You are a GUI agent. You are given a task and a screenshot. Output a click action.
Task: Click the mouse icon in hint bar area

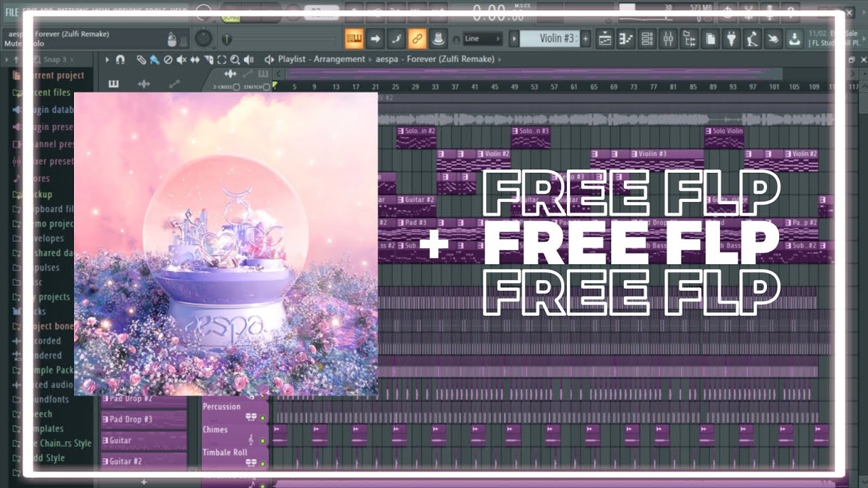point(172,39)
